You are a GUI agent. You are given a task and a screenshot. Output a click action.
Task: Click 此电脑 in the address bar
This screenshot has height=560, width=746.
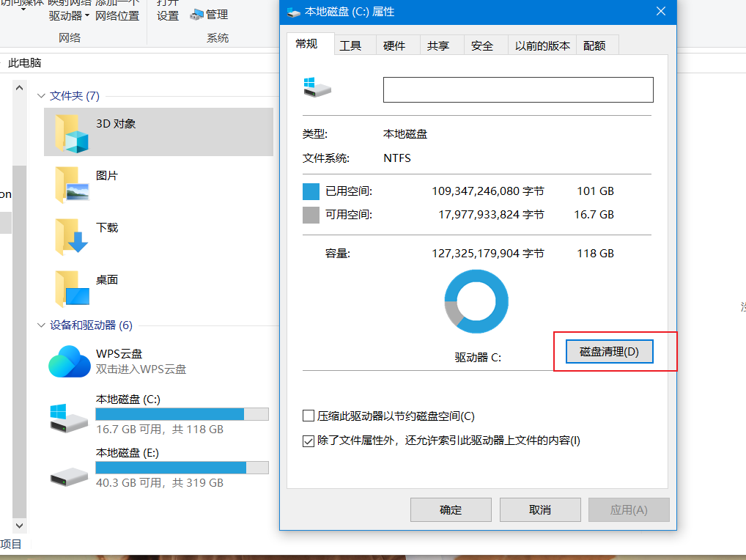(x=25, y=63)
